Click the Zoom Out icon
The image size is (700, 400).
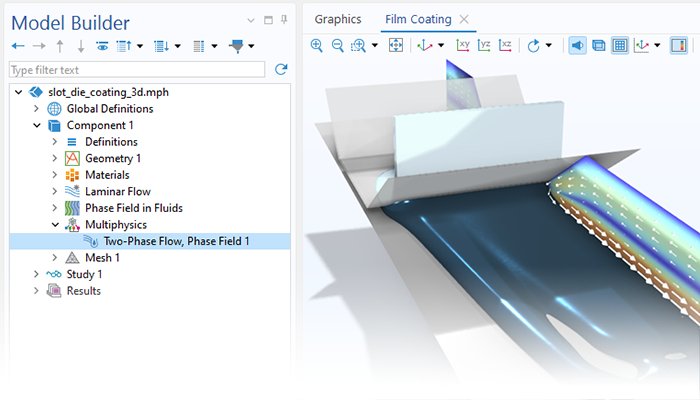[x=338, y=45]
